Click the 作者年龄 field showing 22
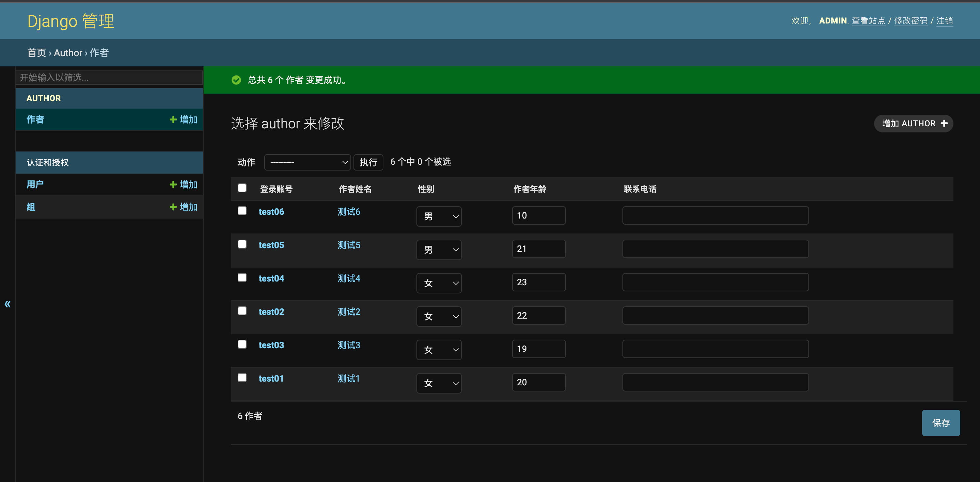The height and width of the screenshot is (482, 980). (x=539, y=316)
